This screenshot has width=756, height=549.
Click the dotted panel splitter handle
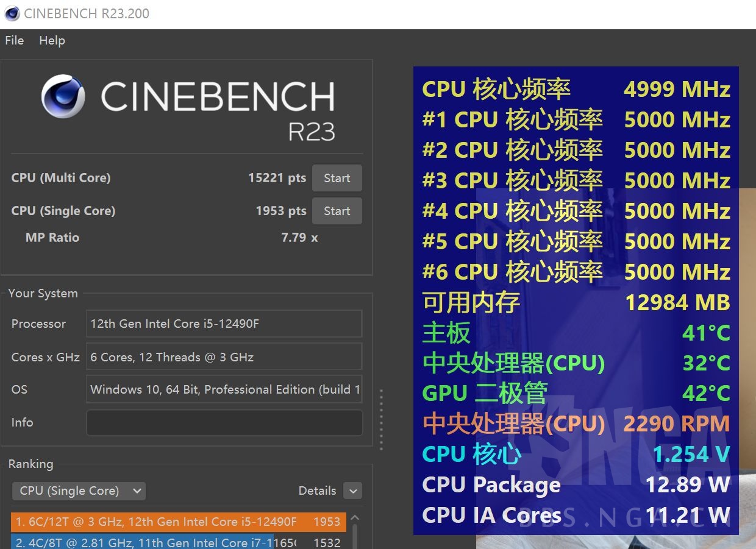point(382,420)
